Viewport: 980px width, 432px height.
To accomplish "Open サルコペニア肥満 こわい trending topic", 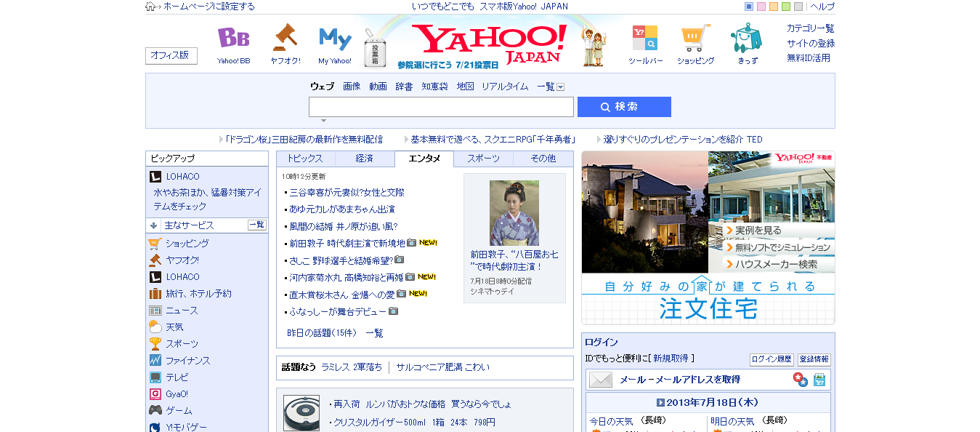I will [x=443, y=367].
